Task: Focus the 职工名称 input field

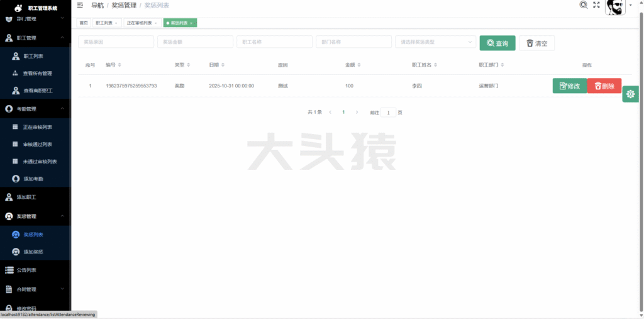Action: click(274, 42)
